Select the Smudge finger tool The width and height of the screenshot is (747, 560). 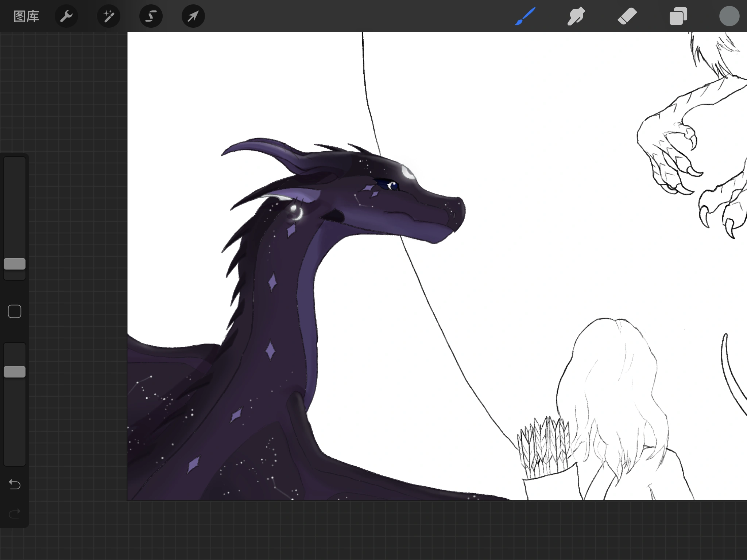pyautogui.click(x=576, y=16)
